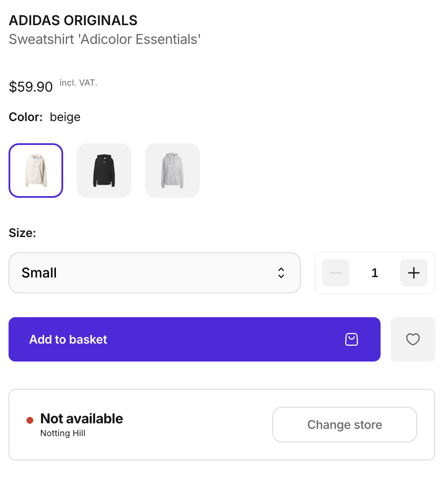448x486 pixels.
Task: Choose the black hoodie color variant
Action: pyautogui.click(x=104, y=171)
